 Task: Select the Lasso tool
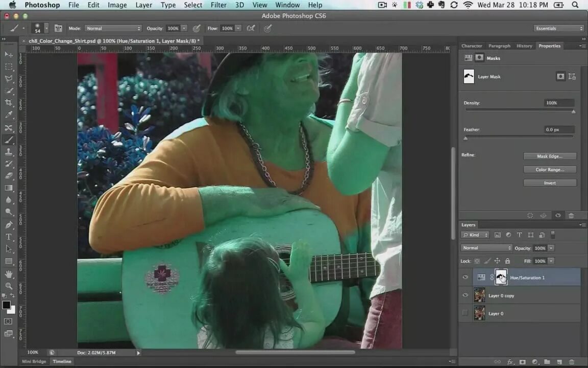click(9, 79)
